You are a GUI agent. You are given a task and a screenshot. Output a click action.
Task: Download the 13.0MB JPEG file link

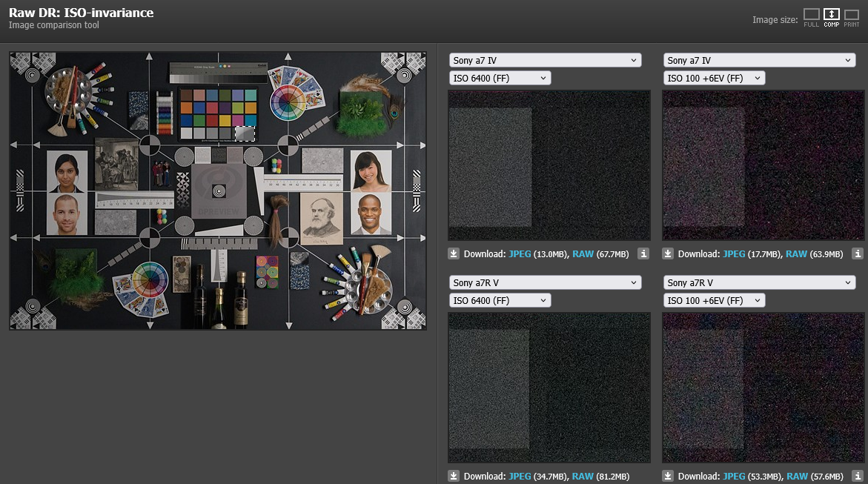(x=520, y=254)
